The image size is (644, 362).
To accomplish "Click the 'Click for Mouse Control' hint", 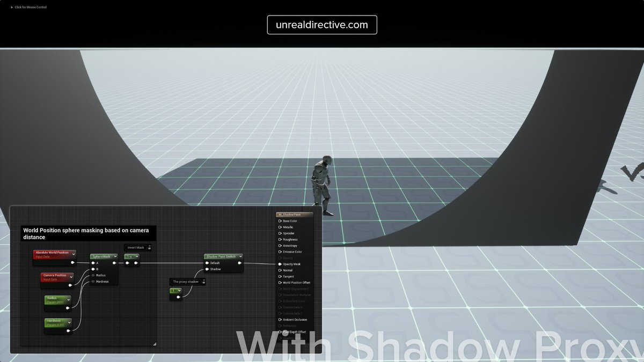I will click(29, 7).
